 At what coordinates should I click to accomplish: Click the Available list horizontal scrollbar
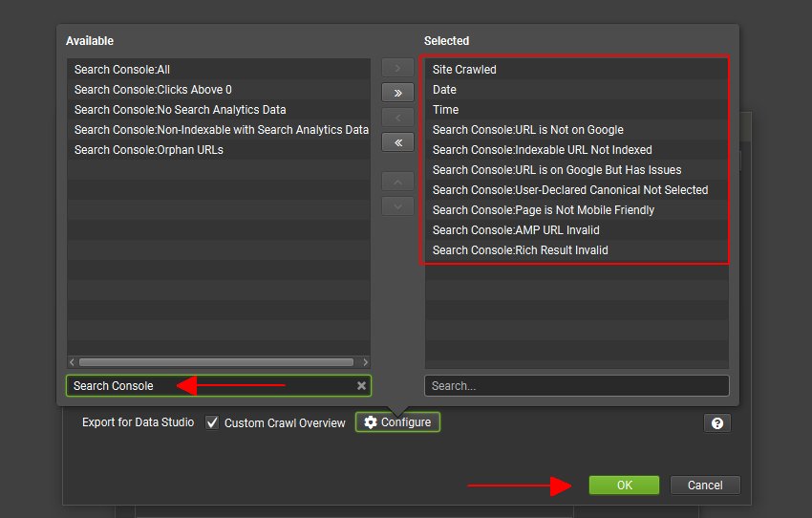click(217, 362)
